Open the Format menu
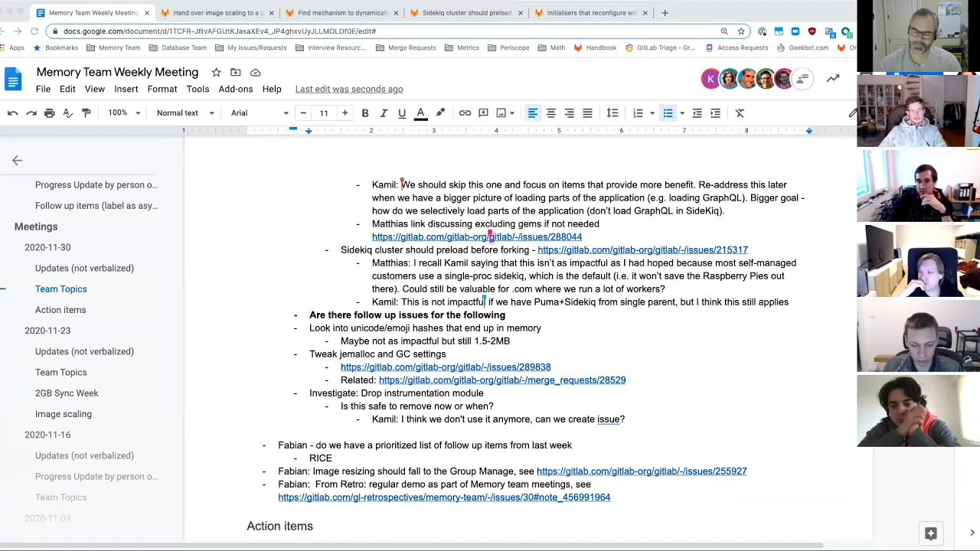Image resolution: width=980 pixels, height=551 pixels. point(162,90)
